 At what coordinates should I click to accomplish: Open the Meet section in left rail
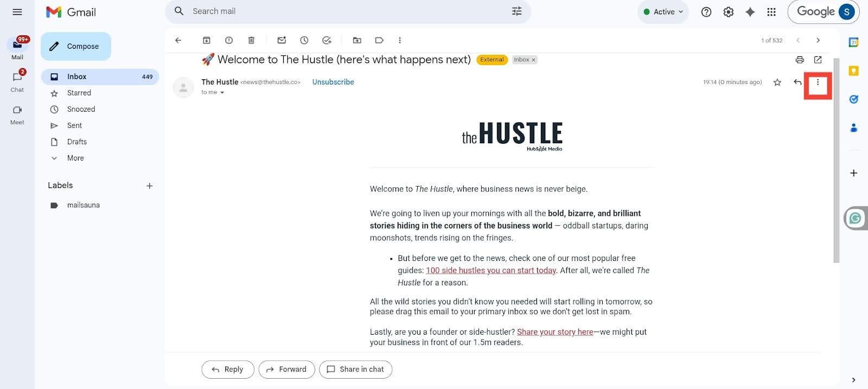pos(17,114)
